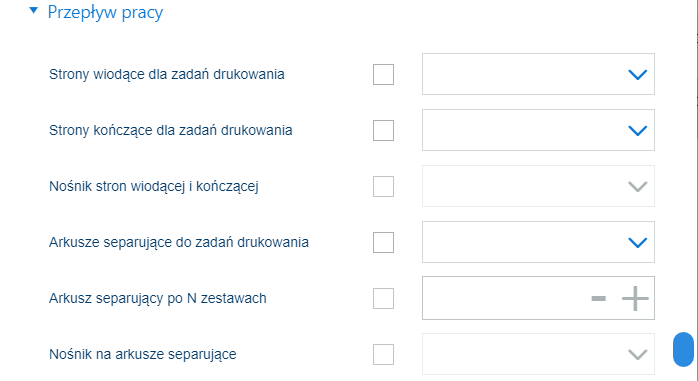The height and width of the screenshot is (381, 698).
Task: Increase N zestawach value with plus icon
Action: [x=635, y=298]
